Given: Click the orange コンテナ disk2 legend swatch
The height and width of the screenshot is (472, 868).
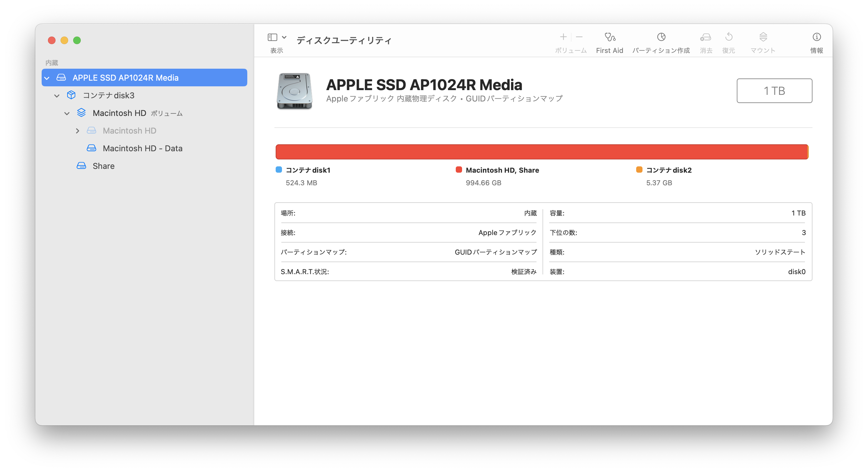Looking at the screenshot, I should click(639, 170).
